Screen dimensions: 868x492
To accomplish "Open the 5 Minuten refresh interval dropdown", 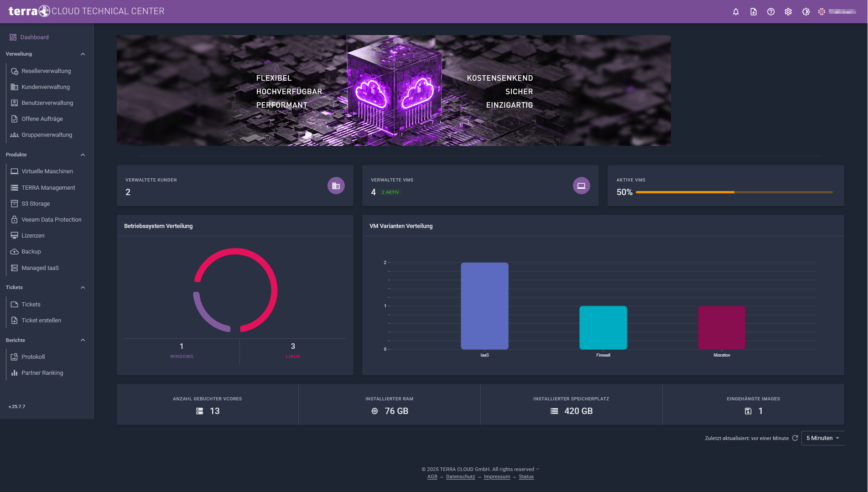I will tap(822, 438).
